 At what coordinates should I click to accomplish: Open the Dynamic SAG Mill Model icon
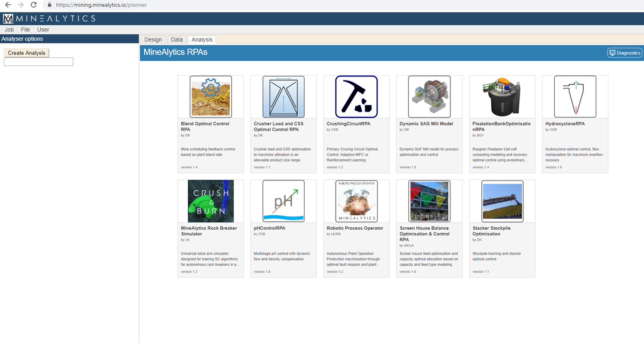(429, 97)
